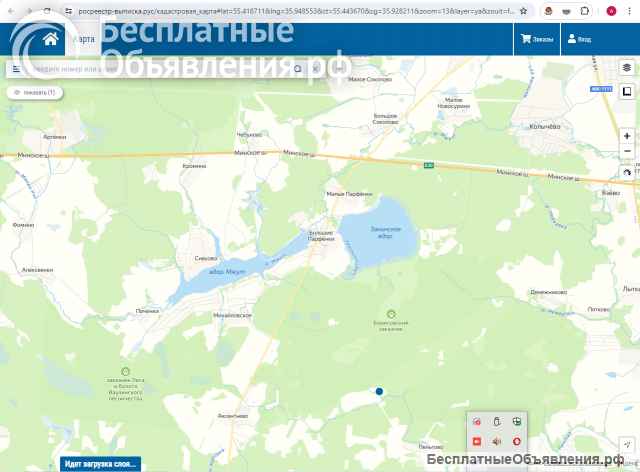Image resolution: width=640 pixels, height=472 pixels.
Task: Switch to the Карта tab
Action: (84, 39)
